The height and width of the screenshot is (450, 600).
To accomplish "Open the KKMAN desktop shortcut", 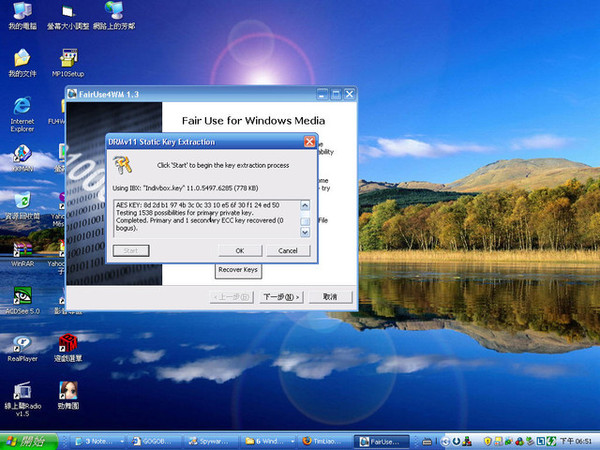I will click(x=22, y=158).
